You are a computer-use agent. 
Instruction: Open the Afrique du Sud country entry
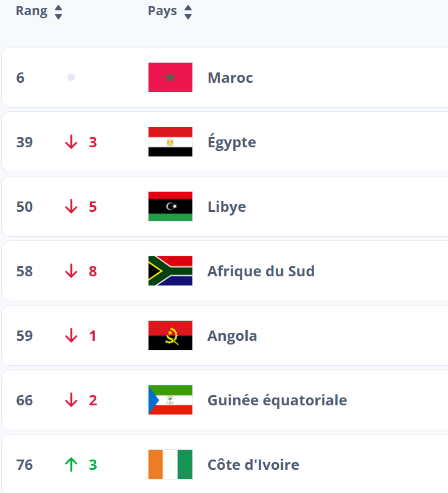pyautogui.click(x=261, y=271)
